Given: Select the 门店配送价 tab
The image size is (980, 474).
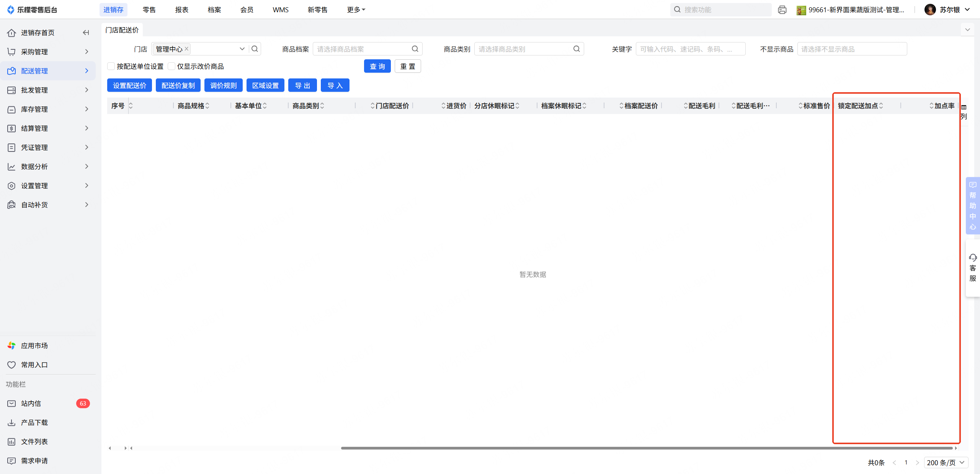Looking at the screenshot, I should pyautogui.click(x=122, y=30).
